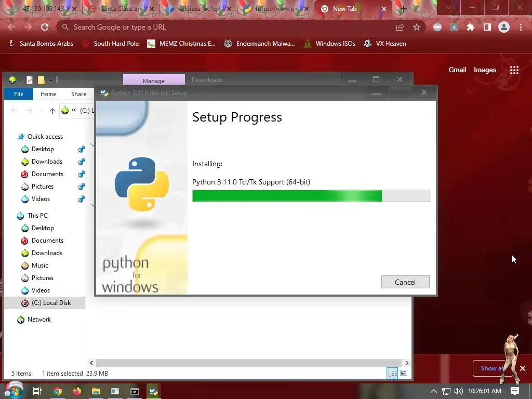Cancel the Python setup installation
Screen dimensions: 532x399
pyautogui.click(x=405, y=282)
